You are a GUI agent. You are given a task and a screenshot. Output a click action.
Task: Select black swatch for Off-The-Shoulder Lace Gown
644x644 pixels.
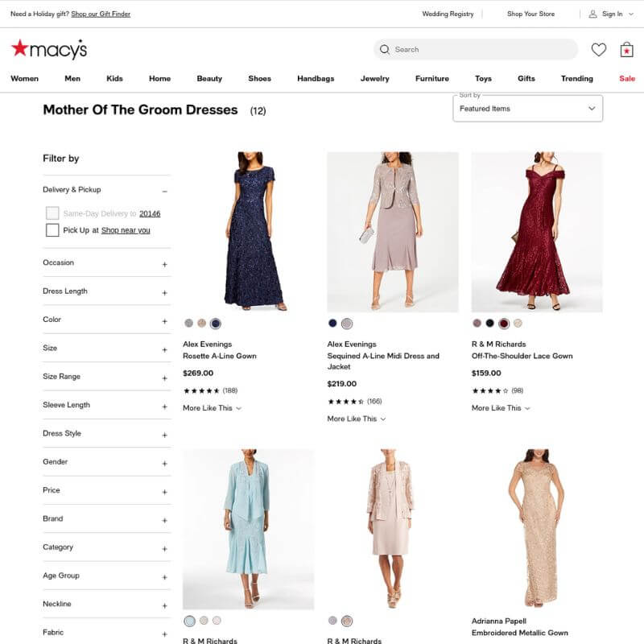pos(490,324)
